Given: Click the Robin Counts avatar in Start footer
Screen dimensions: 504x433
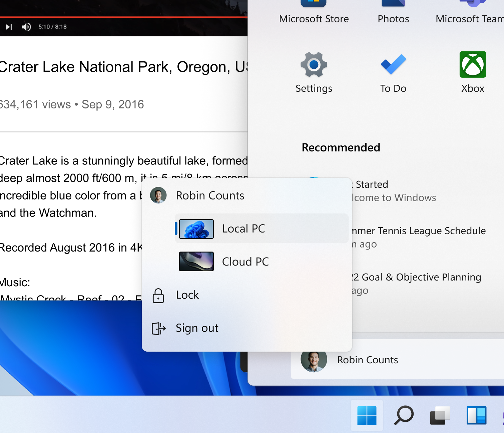Looking at the screenshot, I should [x=314, y=360].
